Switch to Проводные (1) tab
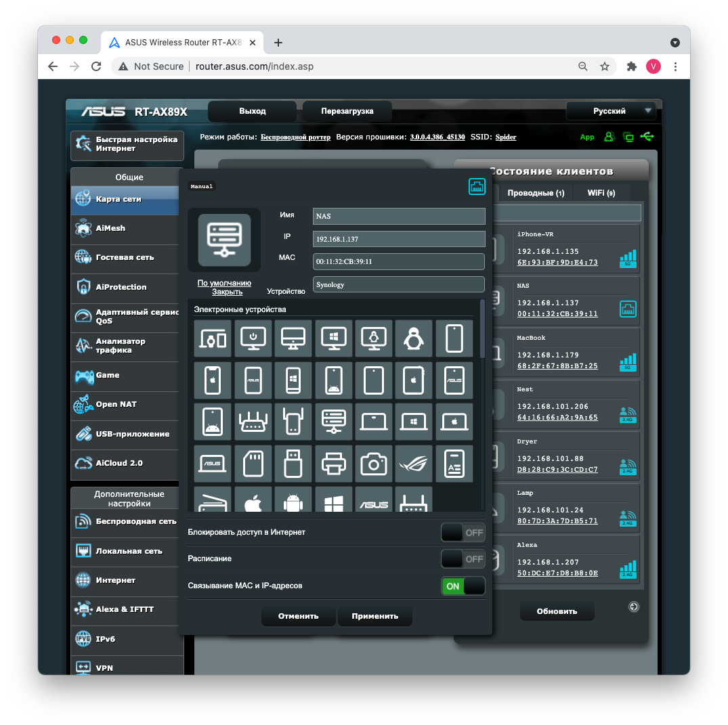 tap(536, 193)
